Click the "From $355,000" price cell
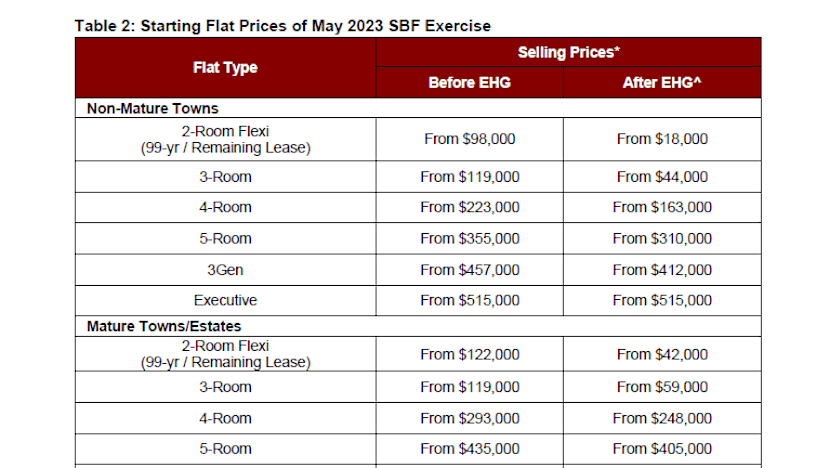 tap(469, 239)
